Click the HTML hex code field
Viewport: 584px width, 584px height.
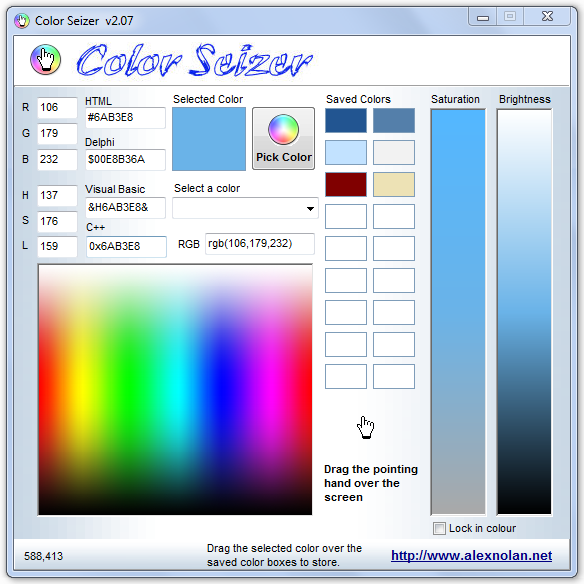coord(125,118)
